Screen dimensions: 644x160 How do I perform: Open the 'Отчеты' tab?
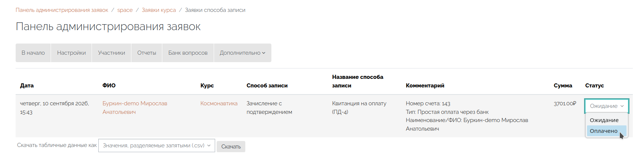tap(147, 53)
